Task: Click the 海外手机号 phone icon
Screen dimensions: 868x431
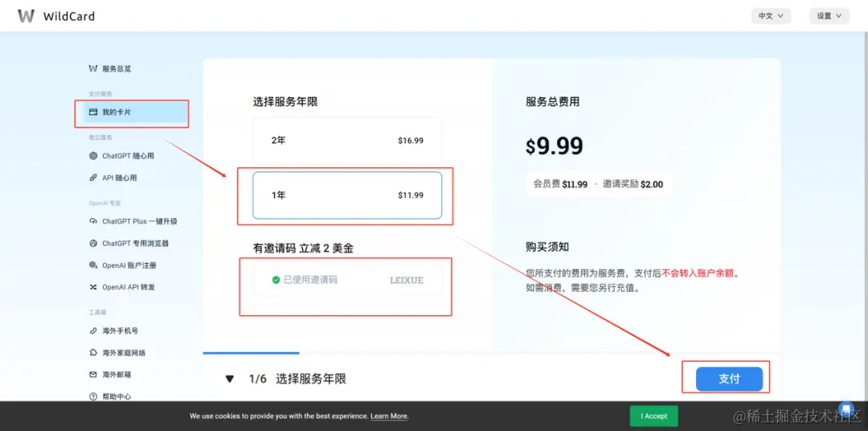Action: point(93,330)
